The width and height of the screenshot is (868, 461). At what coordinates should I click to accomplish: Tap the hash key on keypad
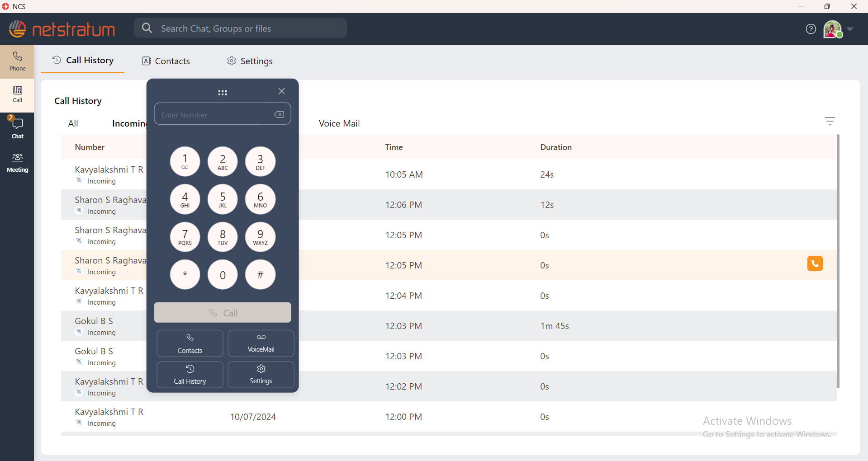pyautogui.click(x=260, y=274)
